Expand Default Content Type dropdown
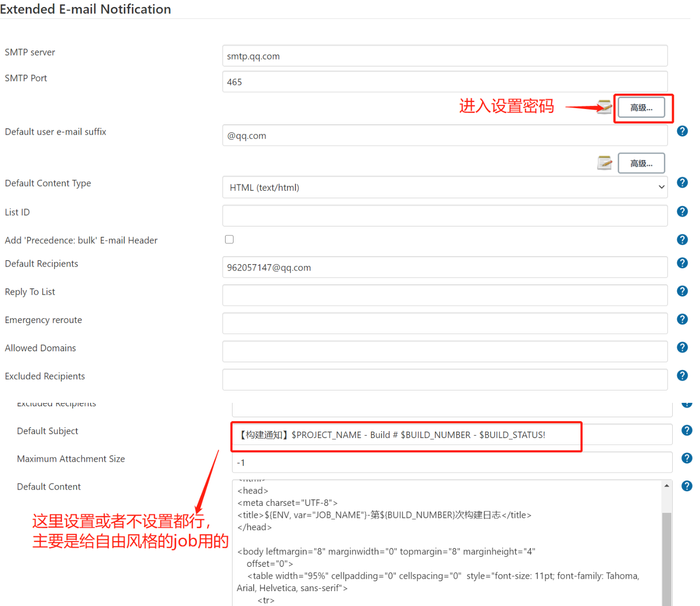This screenshot has height=606, width=700. coord(445,187)
